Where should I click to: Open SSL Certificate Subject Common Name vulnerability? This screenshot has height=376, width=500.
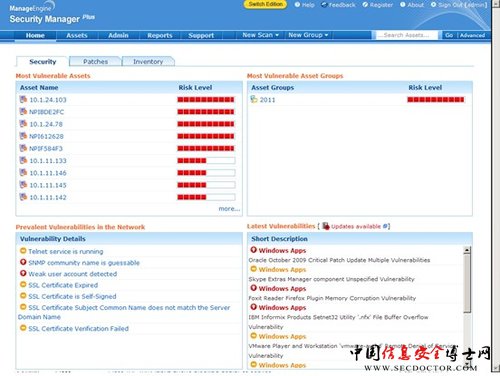[x=124, y=312]
